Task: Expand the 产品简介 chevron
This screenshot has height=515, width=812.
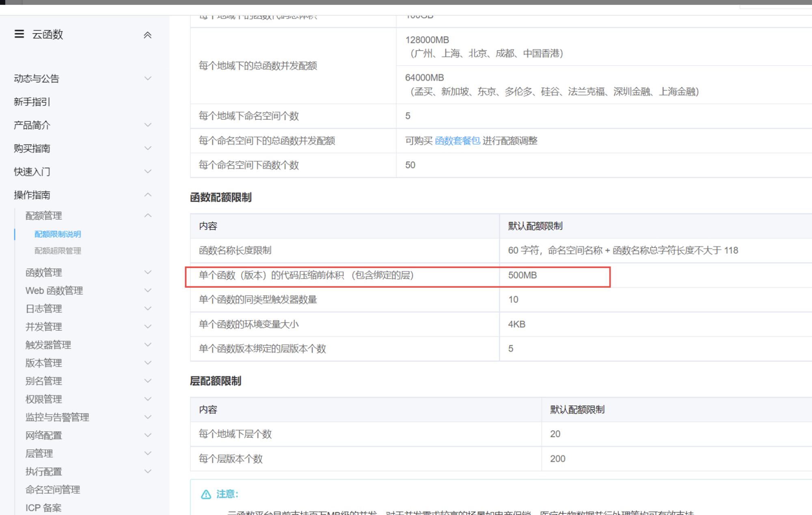Action: 148,125
